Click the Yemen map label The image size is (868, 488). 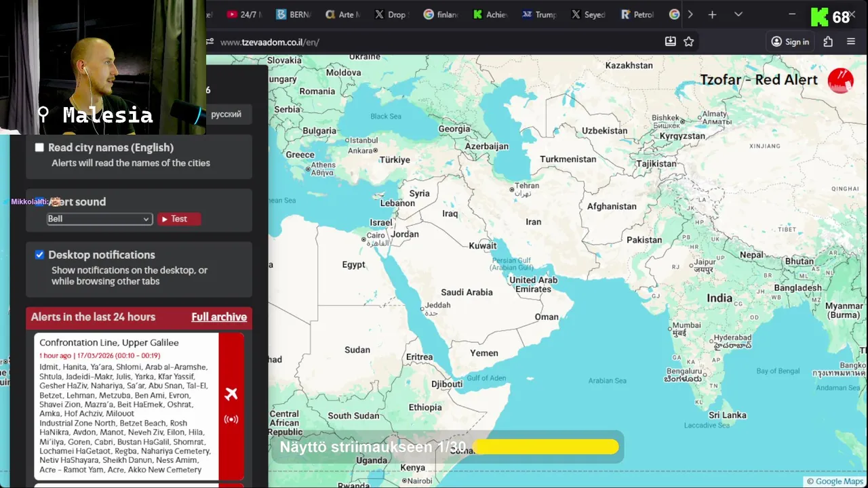484,353
